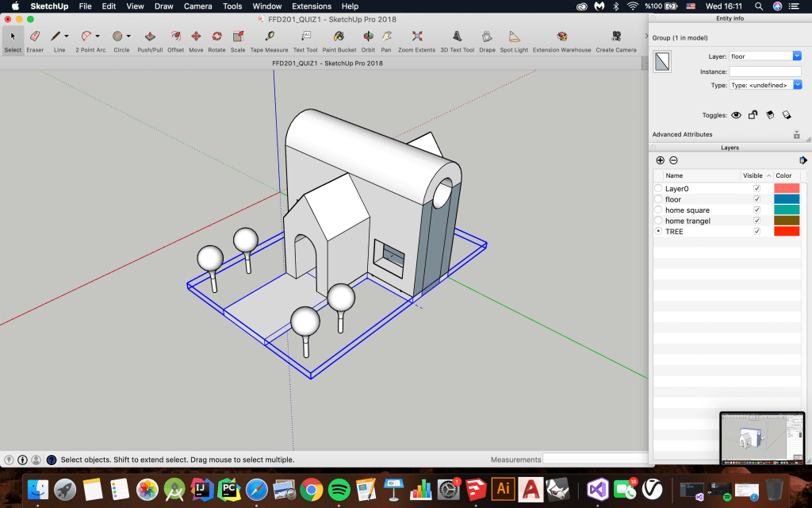Open the Camera menu
Viewport: 812px width, 508px height.
197,6
